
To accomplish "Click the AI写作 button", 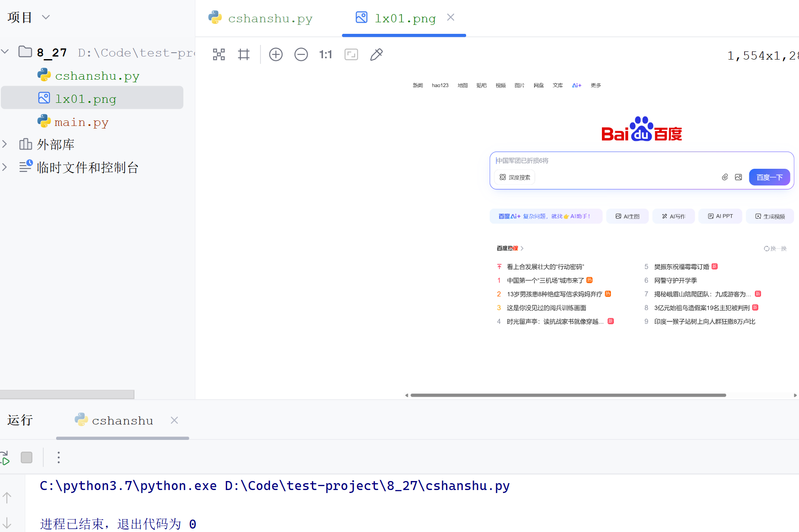I will [673, 216].
